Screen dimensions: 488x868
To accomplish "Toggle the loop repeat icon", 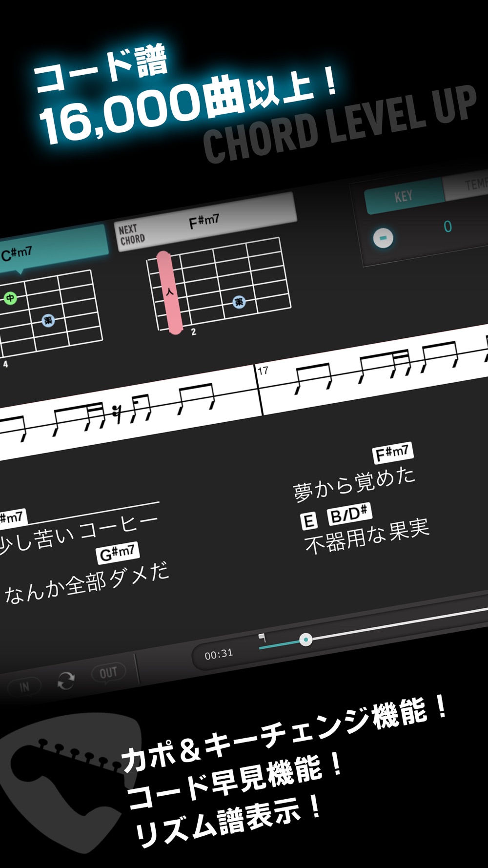I will coord(66,680).
